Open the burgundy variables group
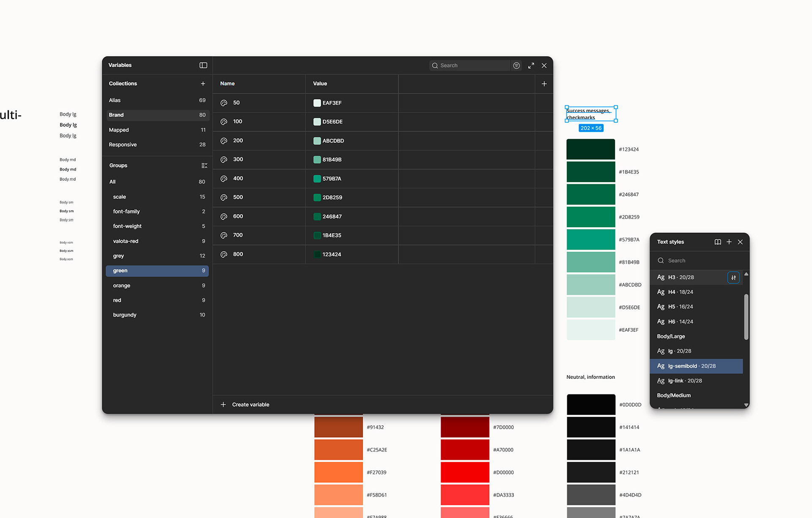The width and height of the screenshot is (812, 518). [125, 315]
